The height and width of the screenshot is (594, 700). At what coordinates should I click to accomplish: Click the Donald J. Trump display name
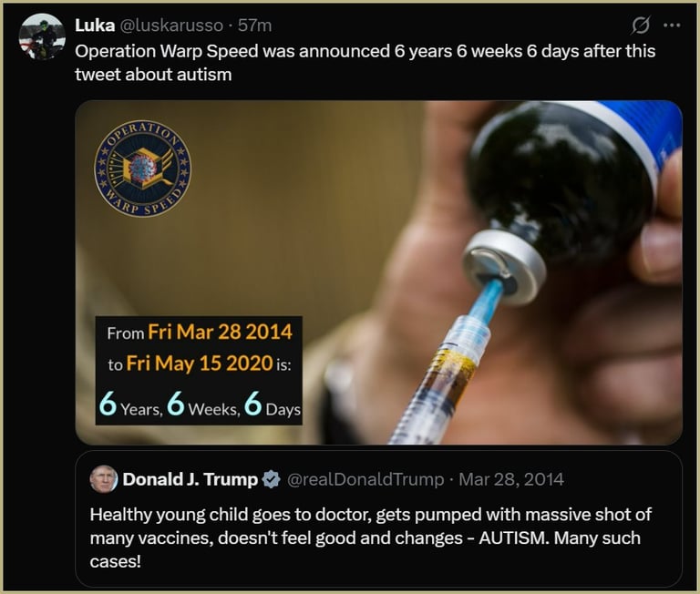pyautogui.click(x=190, y=479)
